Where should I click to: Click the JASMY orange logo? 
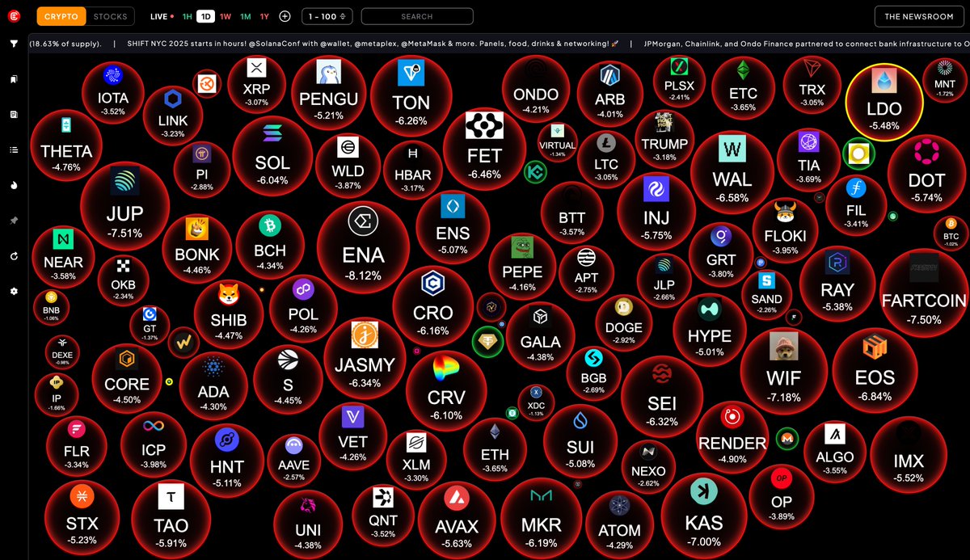(365, 335)
